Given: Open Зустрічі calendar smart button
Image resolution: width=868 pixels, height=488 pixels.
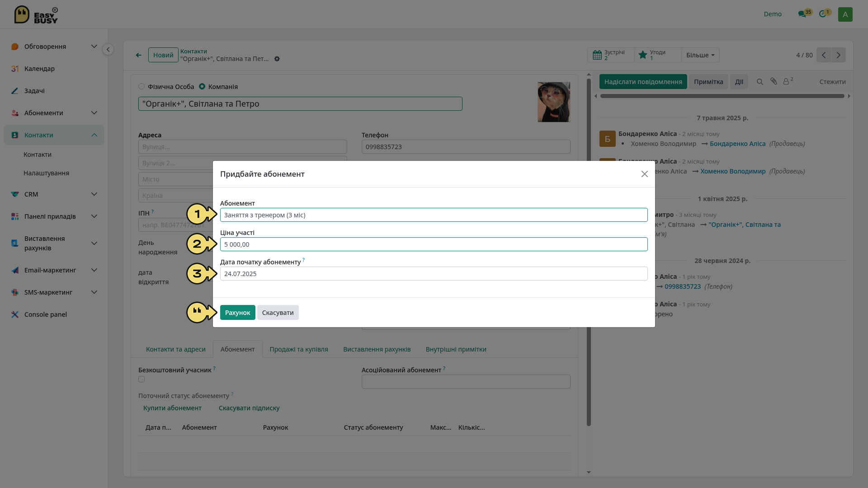Looking at the screenshot, I should click(611, 55).
